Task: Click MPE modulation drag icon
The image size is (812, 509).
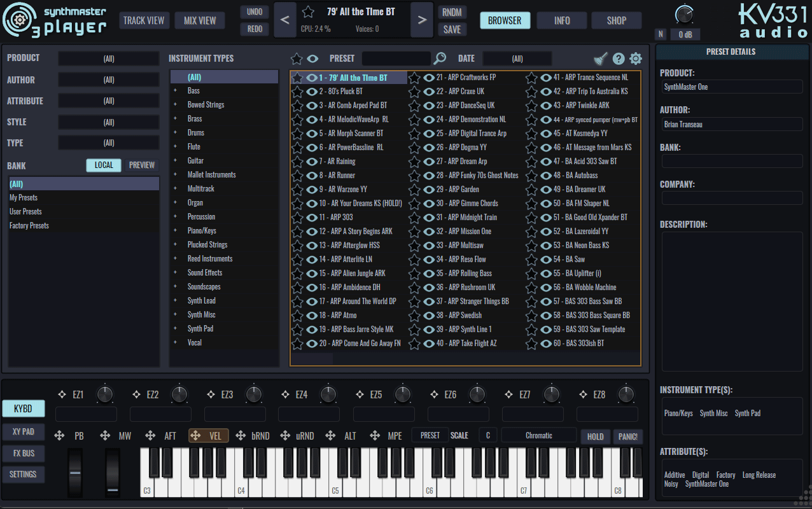Action: [x=375, y=436]
